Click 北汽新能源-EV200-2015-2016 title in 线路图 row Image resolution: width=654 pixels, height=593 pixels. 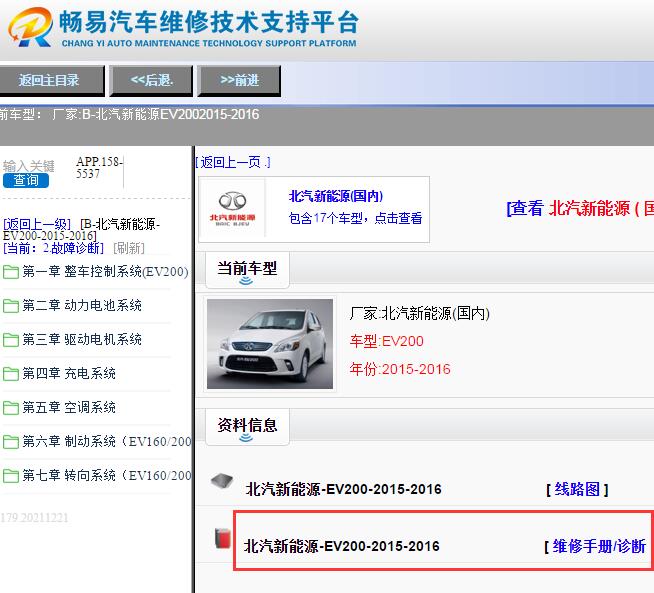(344, 489)
